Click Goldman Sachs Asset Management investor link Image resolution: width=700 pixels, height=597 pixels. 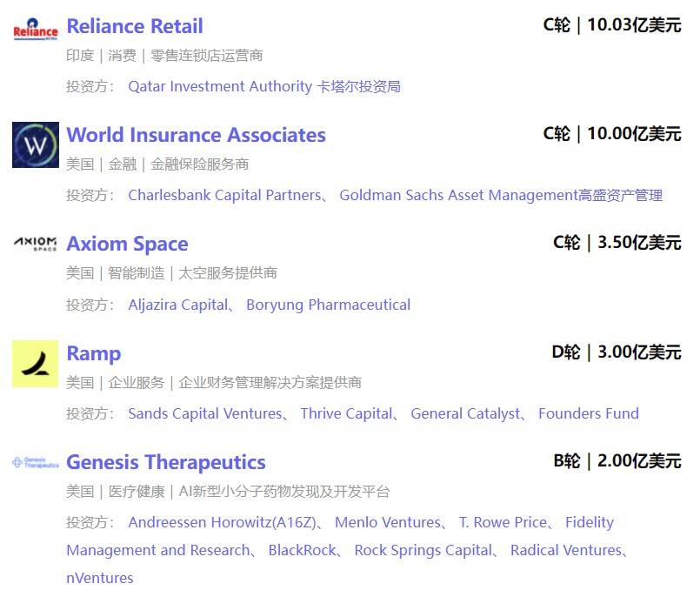[500, 195]
